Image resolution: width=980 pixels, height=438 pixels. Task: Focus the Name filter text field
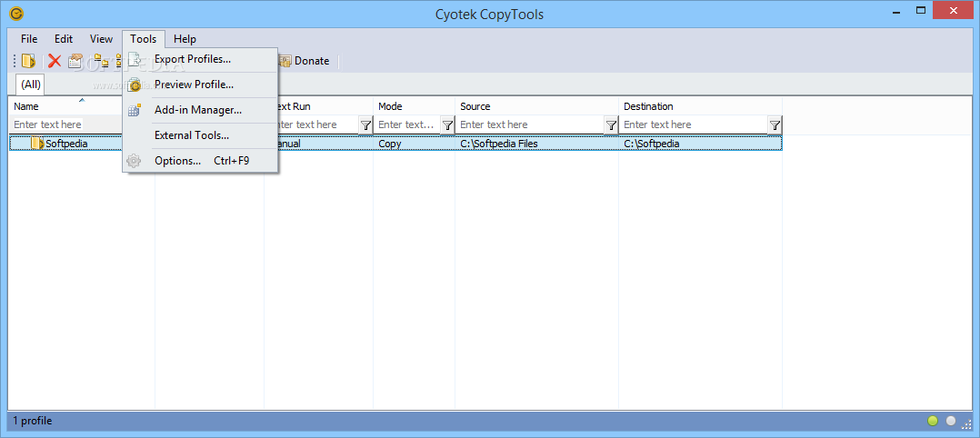click(65, 125)
